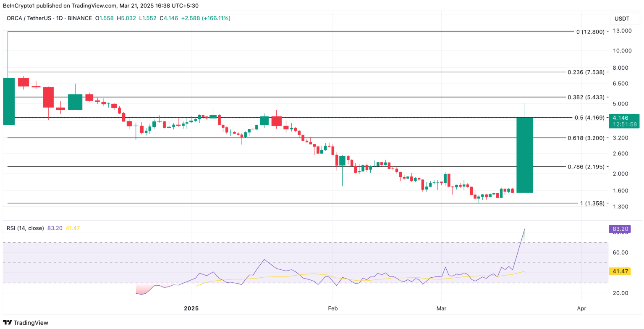Click the large green candle on the right
The width and height of the screenshot is (644, 329).
tap(525, 155)
